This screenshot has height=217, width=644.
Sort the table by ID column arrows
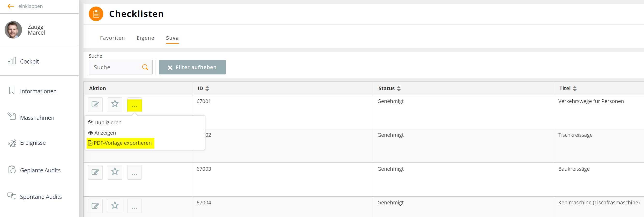click(x=207, y=88)
